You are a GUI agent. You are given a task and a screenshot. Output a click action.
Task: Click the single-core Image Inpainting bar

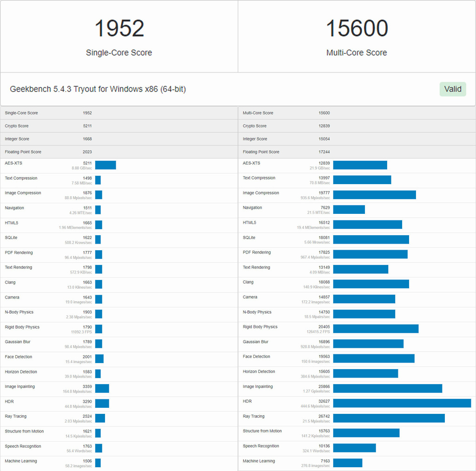coord(102,388)
